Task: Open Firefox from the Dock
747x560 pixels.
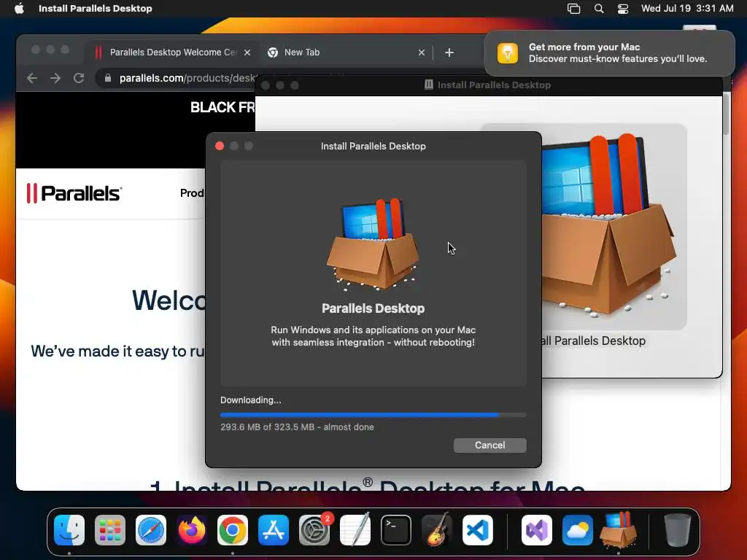Action: coord(192,530)
